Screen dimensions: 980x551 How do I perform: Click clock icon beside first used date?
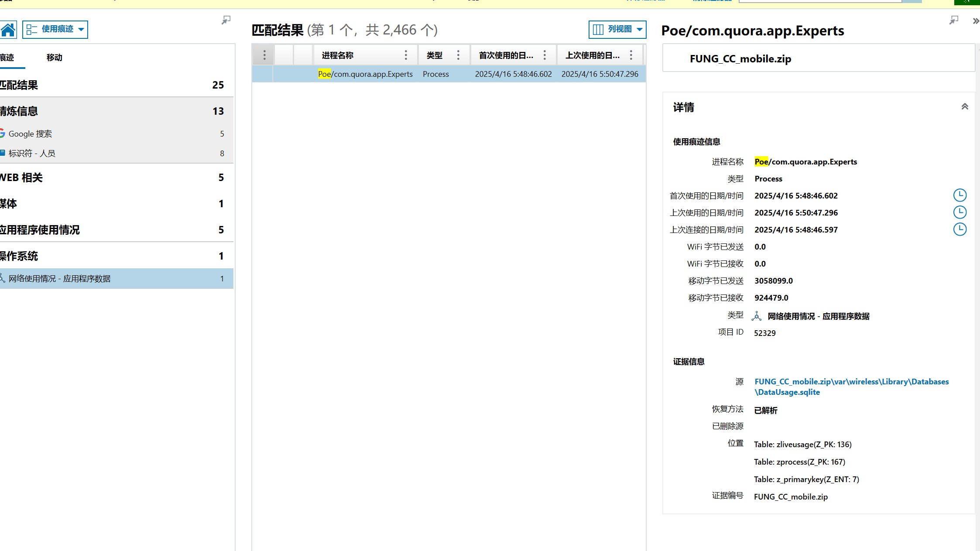point(959,195)
